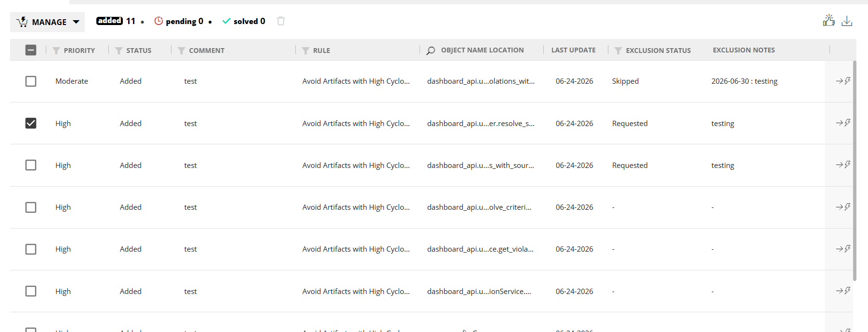Image resolution: width=868 pixels, height=332 pixels.
Task: Click the 'Skipped' exclusion status cell
Action: tap(625, 81)
